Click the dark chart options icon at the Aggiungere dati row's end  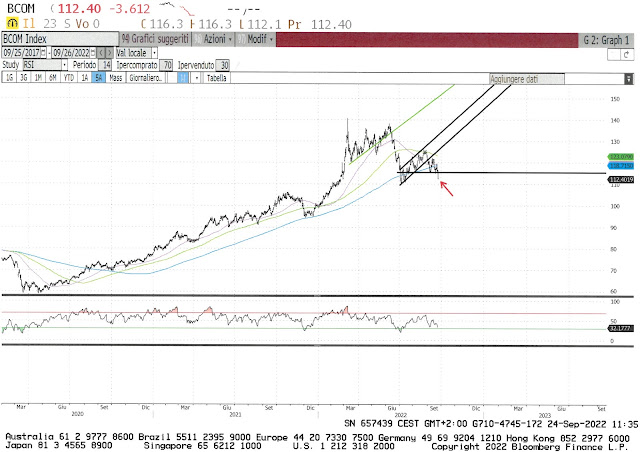[629, 79]
